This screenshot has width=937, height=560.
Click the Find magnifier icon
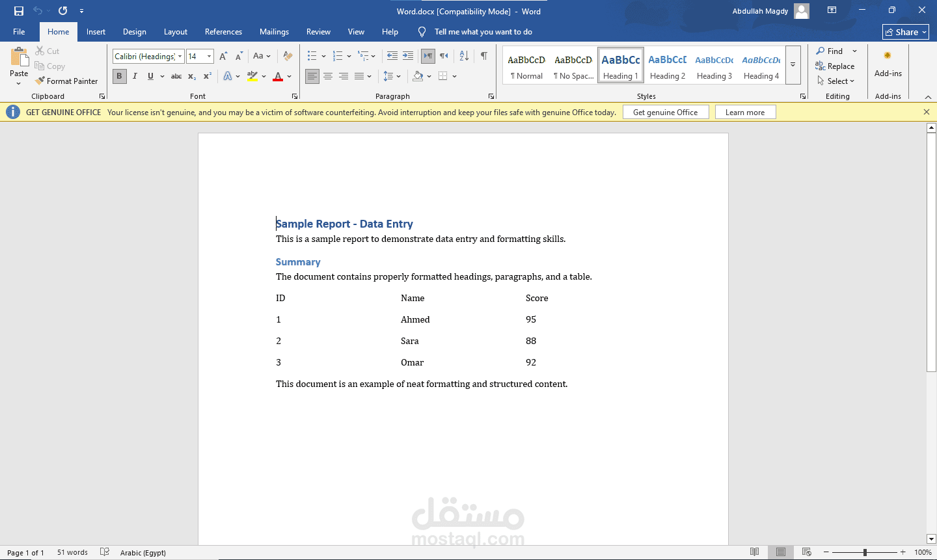pyautogui.click(x=821, y=51)
